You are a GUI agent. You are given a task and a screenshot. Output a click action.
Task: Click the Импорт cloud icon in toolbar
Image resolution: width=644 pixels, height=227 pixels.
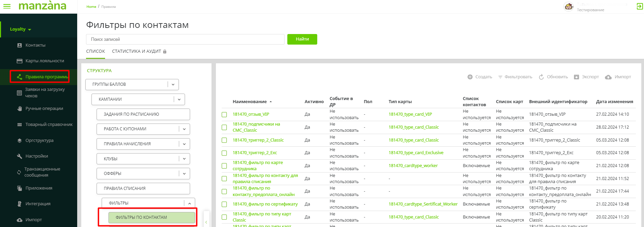pyautogui.click(x=608, y=77)
